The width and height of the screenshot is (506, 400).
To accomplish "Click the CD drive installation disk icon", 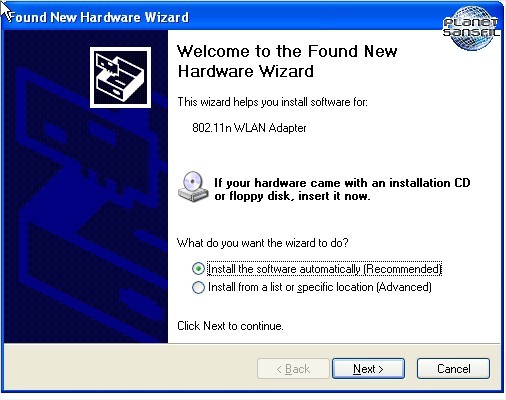I will click(x=193, y=187).
